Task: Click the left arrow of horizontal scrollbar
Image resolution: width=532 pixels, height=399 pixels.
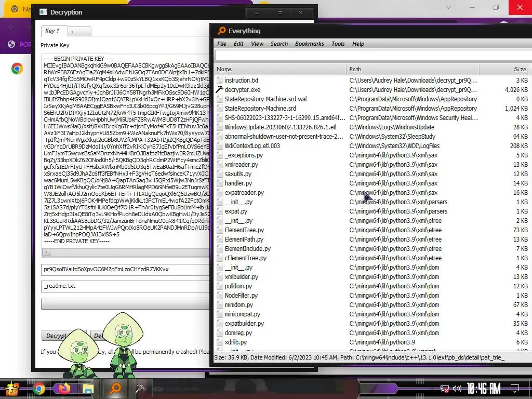Action: click(46, 252)
